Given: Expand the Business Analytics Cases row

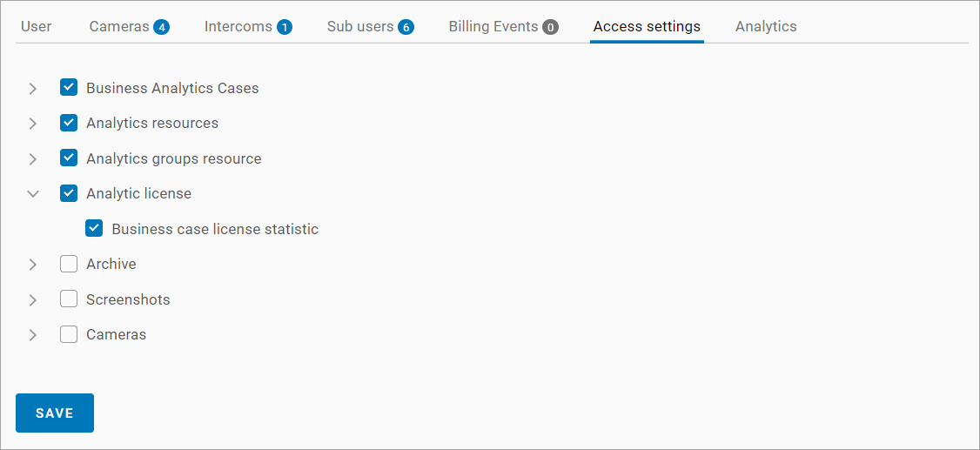Looking at the screenshot, I should pos(33,89).
